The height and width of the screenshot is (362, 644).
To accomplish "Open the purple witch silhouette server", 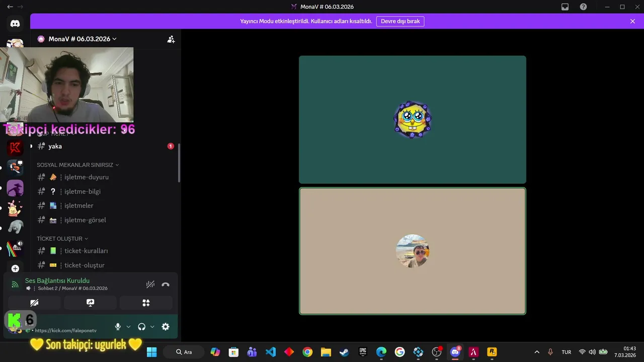I will pos(15,188).
